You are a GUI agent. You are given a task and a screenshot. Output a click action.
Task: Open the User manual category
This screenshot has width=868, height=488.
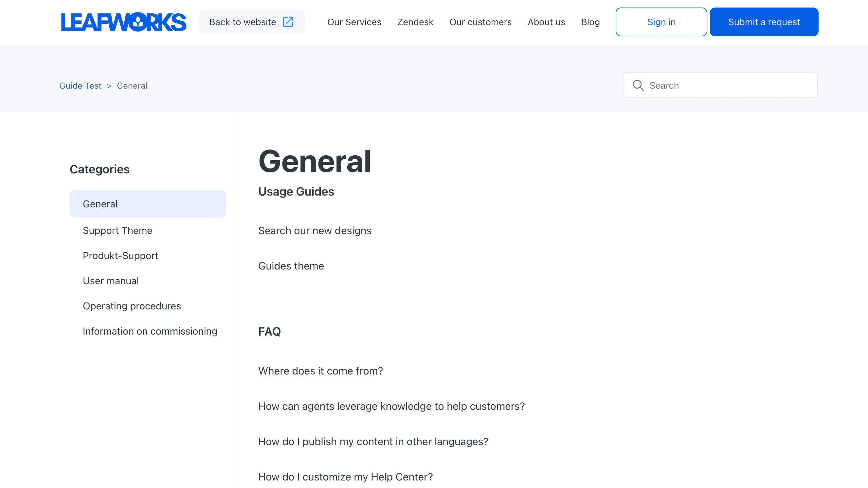click(111, 281)
